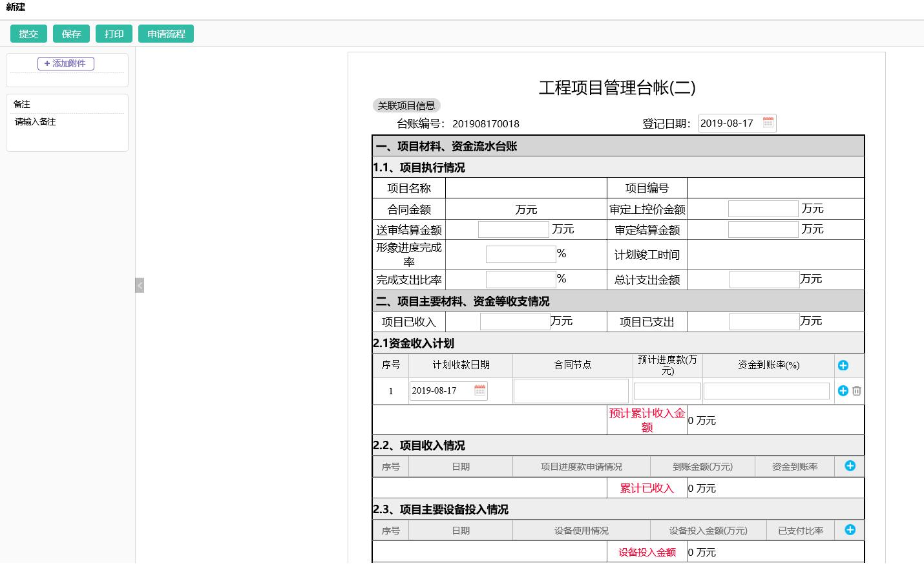
Task: Delete row 1 using trash icon
Action: point(857,391)
